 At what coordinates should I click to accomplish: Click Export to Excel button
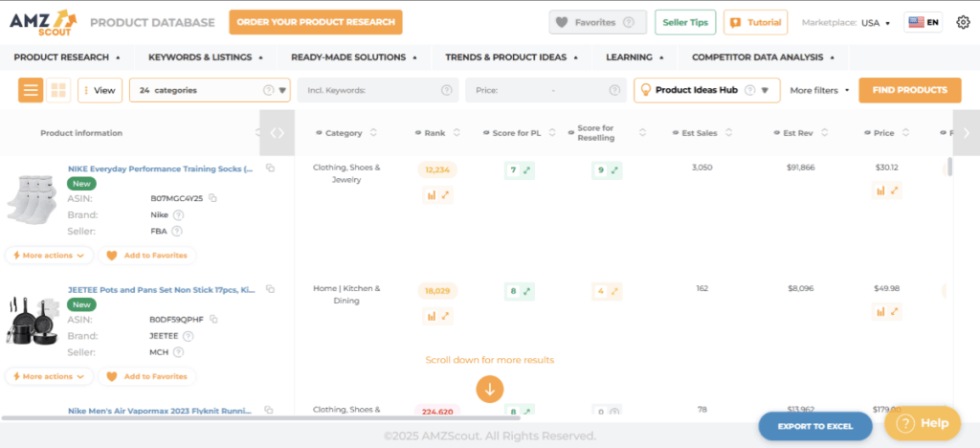click(x=814, y=426)
